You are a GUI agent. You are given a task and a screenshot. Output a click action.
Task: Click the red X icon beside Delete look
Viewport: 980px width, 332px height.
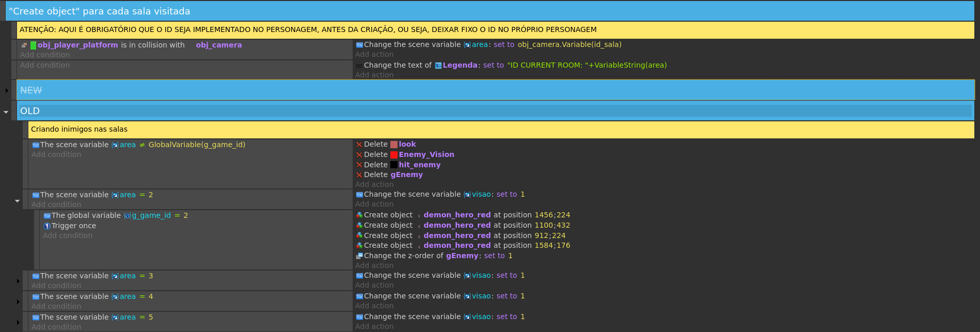point(359,145)
